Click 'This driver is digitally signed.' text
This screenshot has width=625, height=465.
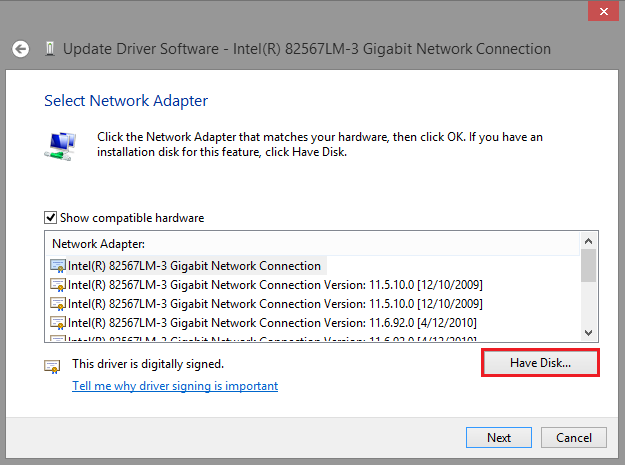click(x=148, y=364)
